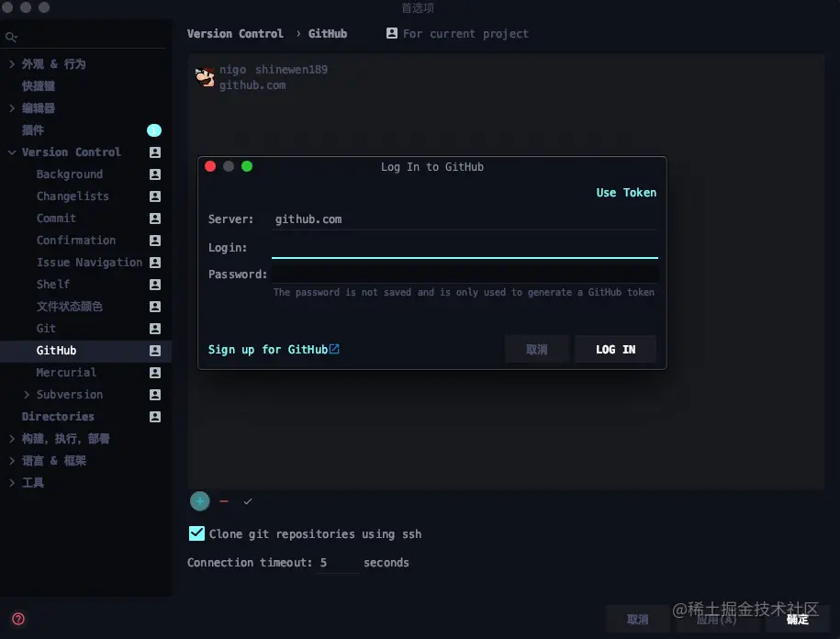Click the Use Token link
The width and height of the screenshot is (840, 639).
(x=626, y=192)
